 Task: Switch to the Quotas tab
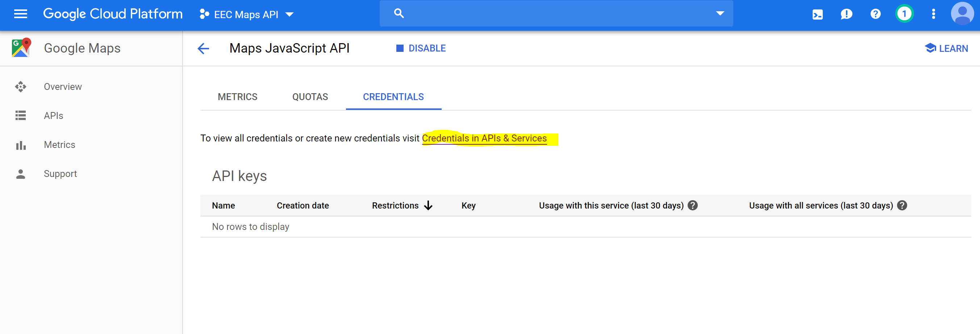(310, 97)
